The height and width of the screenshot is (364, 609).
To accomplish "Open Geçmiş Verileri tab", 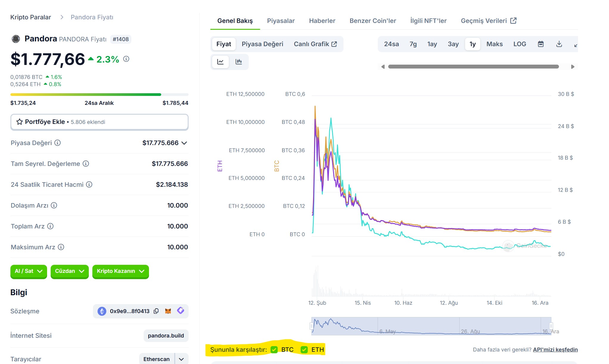I will [x=489, y=21].
